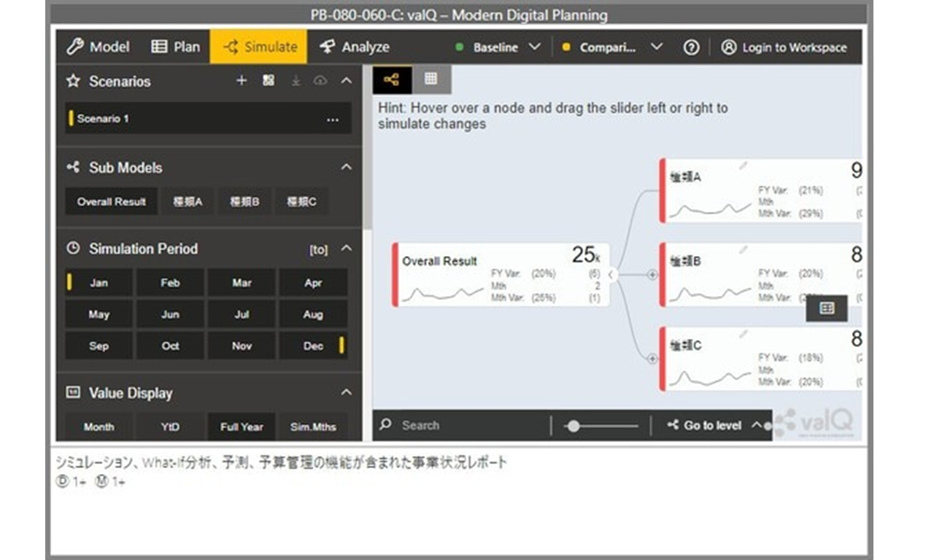Click the pencil edit icon on 種類C node
The width and height of the screenshot is (934, 560).
743,334
